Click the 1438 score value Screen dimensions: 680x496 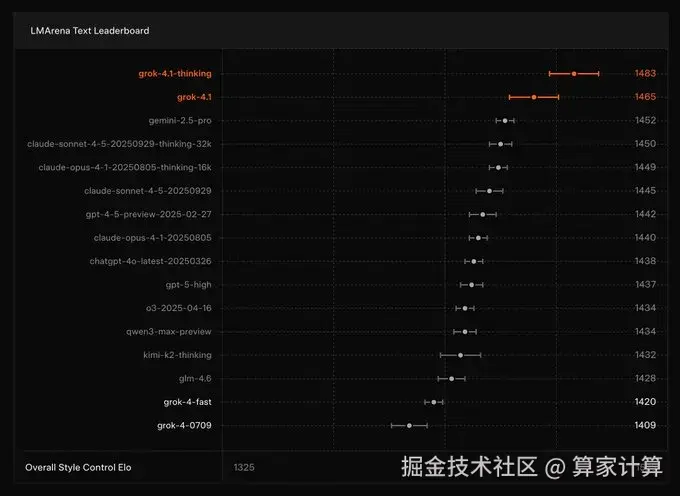645,261
